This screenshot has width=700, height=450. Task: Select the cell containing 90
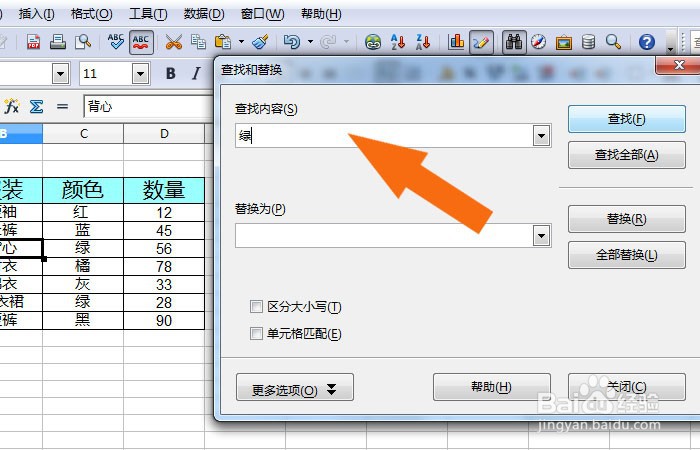click(164, 321)
